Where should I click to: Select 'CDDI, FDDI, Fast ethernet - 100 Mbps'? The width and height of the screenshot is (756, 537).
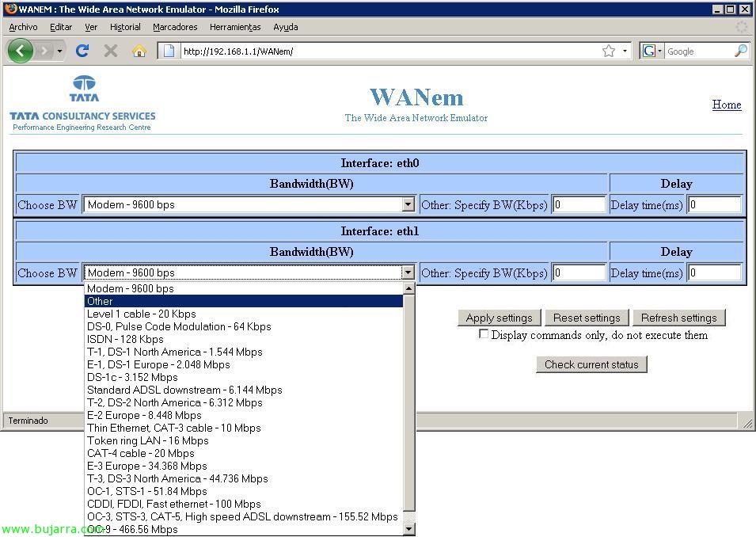tap(244, 505)
